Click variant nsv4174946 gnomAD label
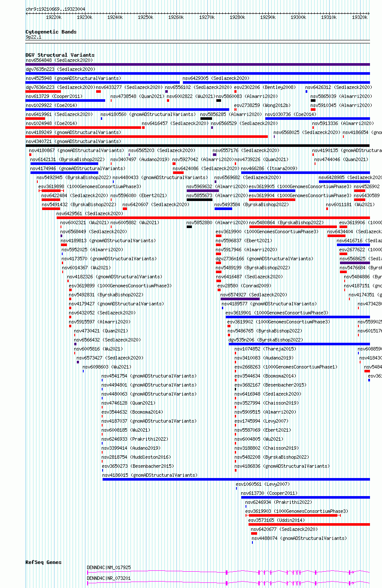Screen dimensions: 382x588 point(78,168)
